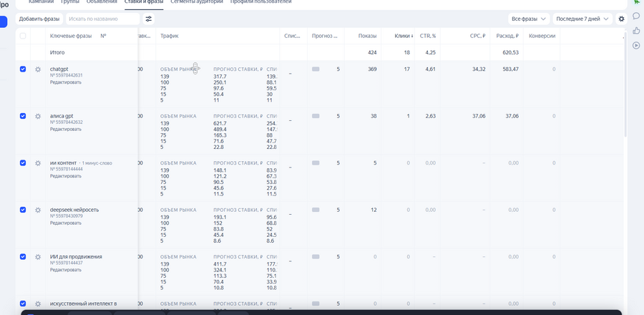The image size is (644, 315).
Task: Click total spend value 620,53
Action: pyautogui.click(x=510, y=52)
